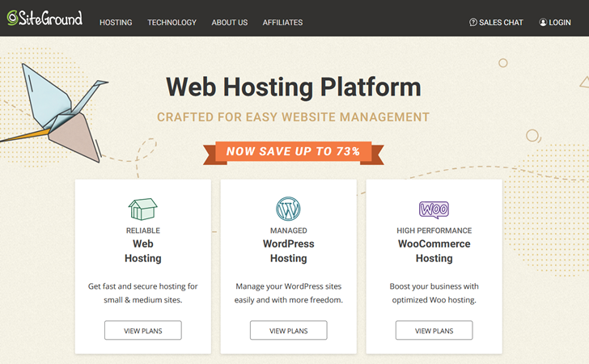Click the Login user icon
The width and height of the screenshot is (589, 364).
click(543, 22)
